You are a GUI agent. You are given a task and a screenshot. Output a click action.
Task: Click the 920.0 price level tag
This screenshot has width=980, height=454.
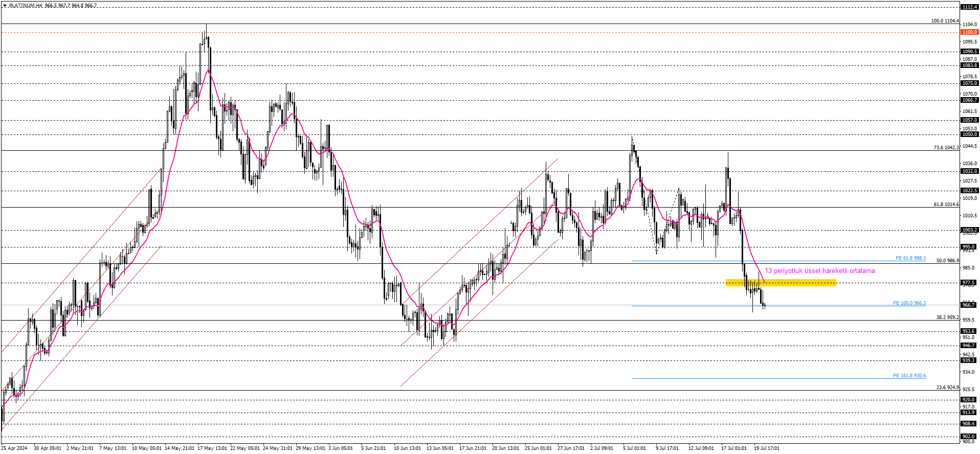click(970, 400)
